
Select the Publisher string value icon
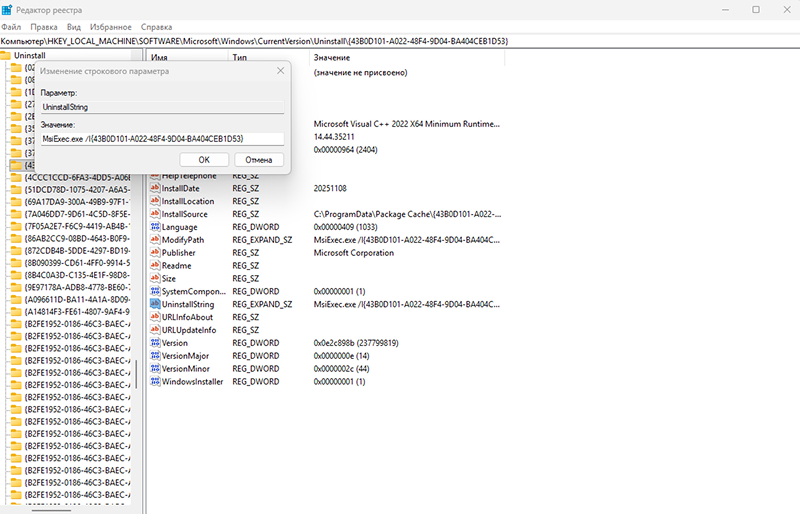click(x=154, y=253)
